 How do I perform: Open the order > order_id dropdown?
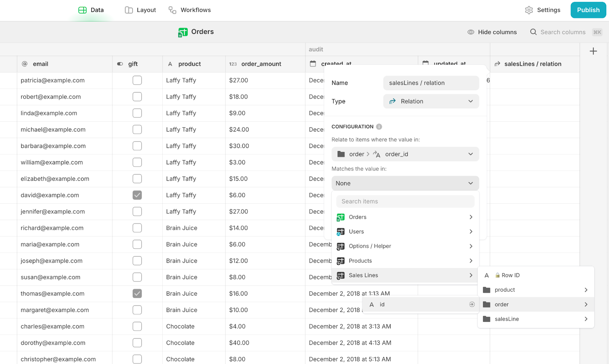pos(405,154)
